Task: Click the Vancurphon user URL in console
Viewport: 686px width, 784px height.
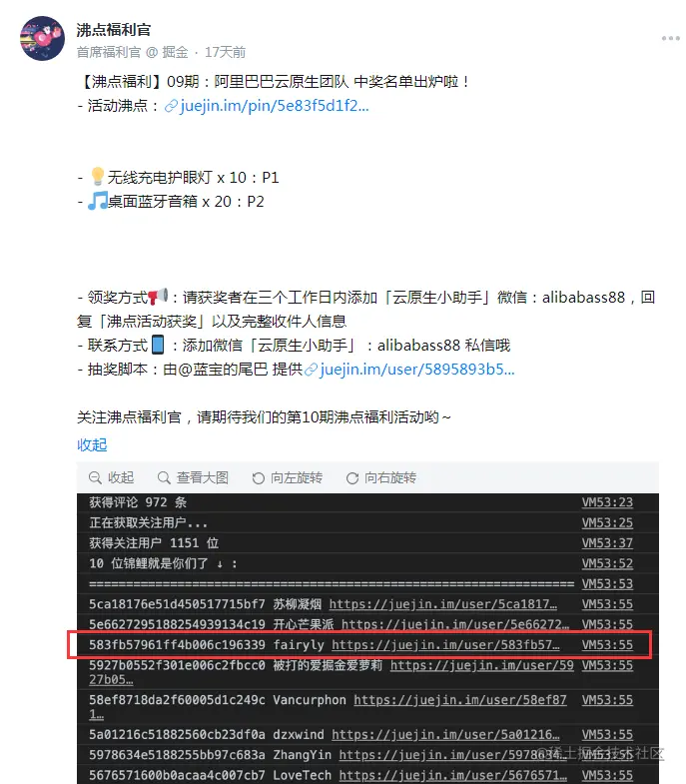Action: pos(460,700)
